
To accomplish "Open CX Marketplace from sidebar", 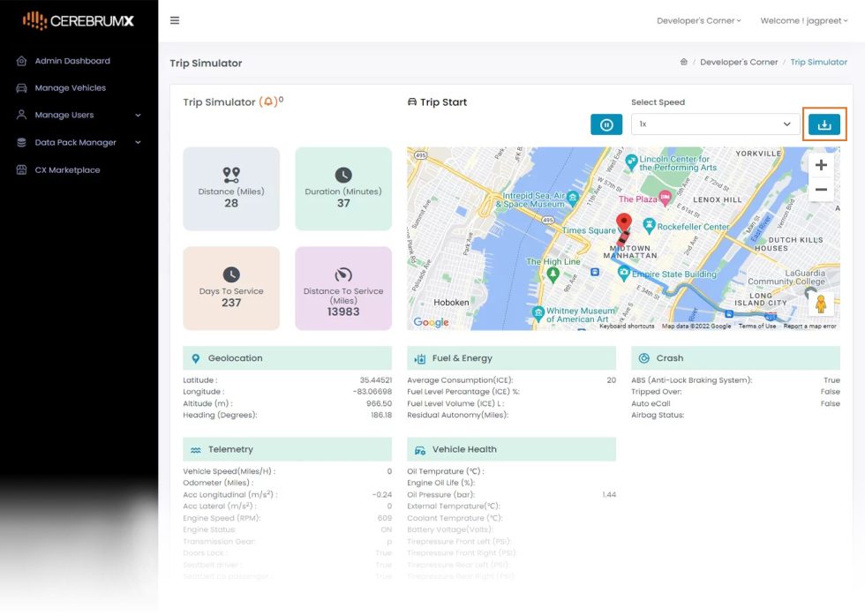I will click(x=67, y=170).
